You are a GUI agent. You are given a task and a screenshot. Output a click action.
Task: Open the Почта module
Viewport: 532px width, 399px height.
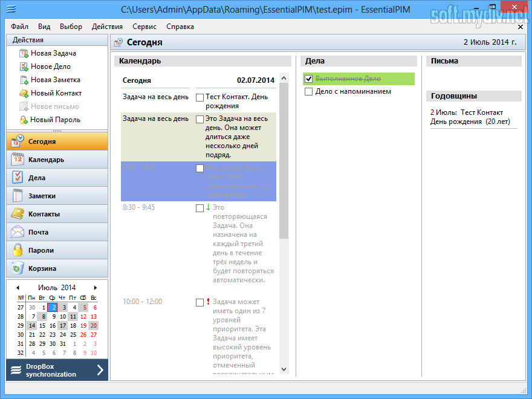click(57, 232)
